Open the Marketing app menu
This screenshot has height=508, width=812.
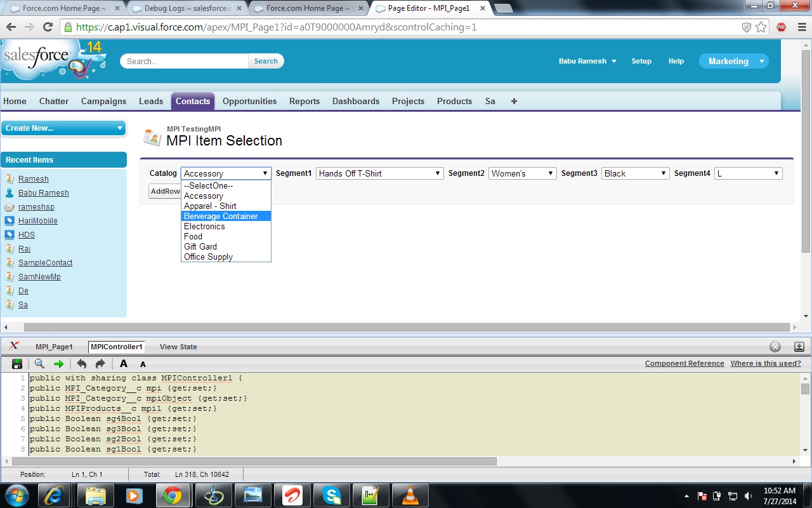733,61
